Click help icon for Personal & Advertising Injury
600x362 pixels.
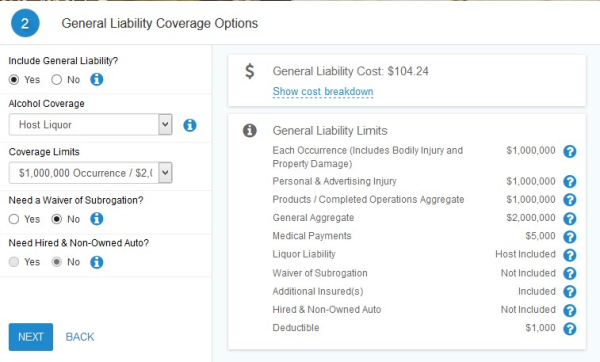tap(570, 181)
